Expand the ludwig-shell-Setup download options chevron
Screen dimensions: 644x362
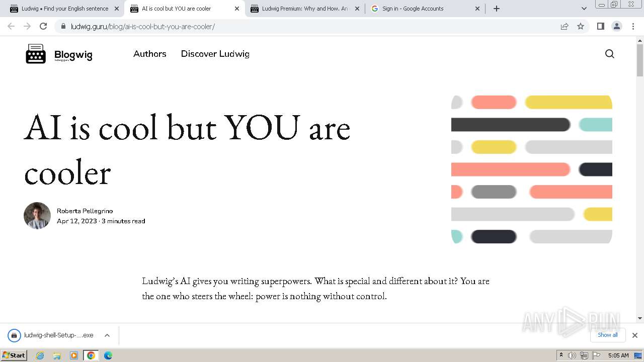pyautogui.click(x=107, y=335)
